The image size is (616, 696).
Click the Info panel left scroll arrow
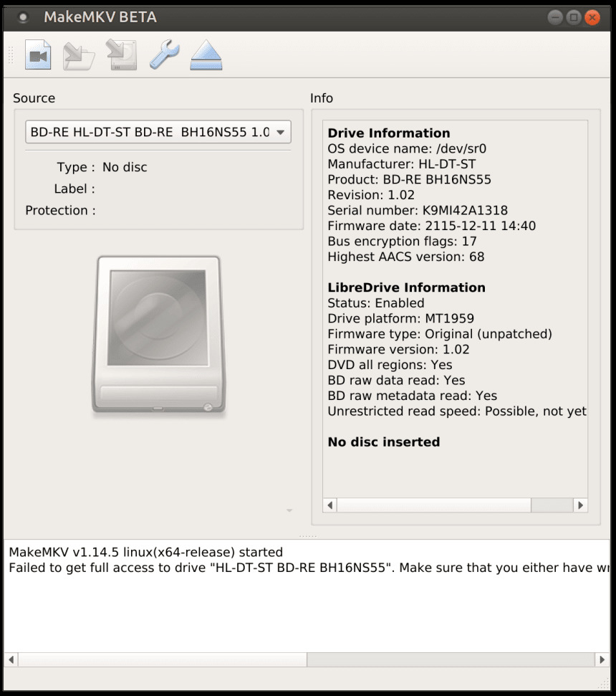click(329, 505)
